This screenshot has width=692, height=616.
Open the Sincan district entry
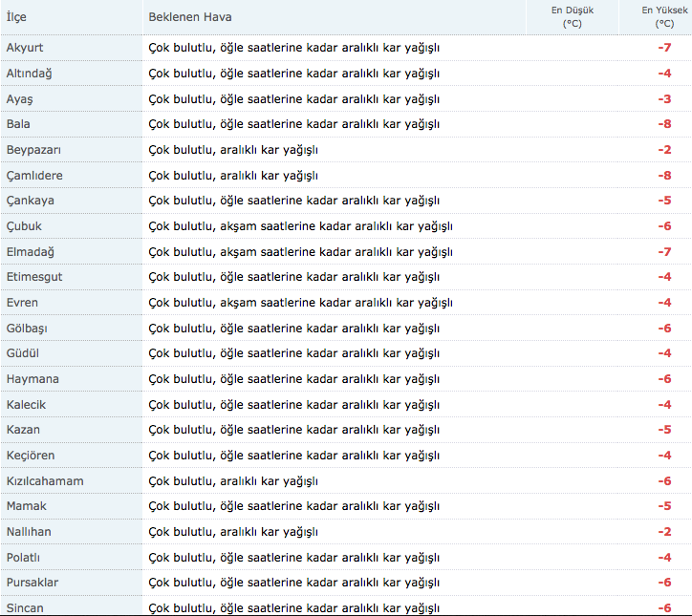[x=24, y=607]
